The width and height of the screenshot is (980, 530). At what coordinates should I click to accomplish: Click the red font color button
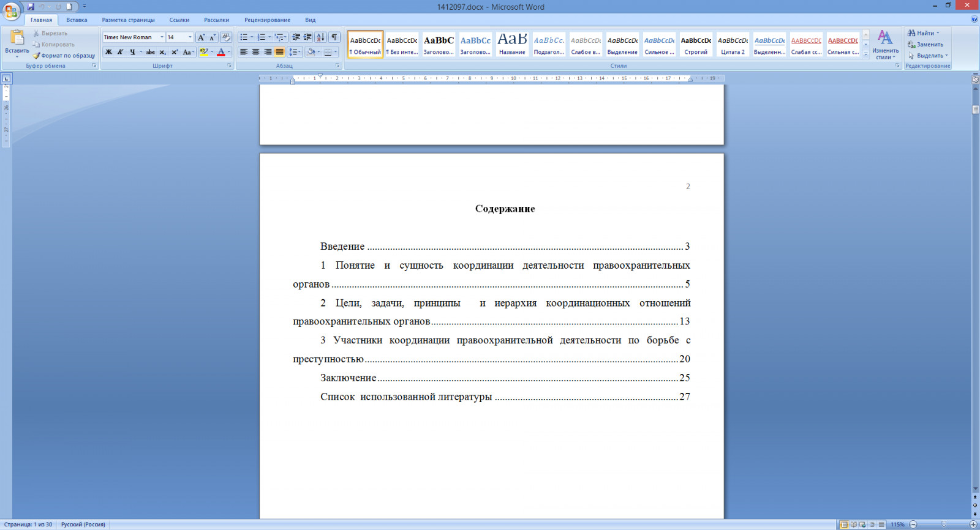(221, 52)
